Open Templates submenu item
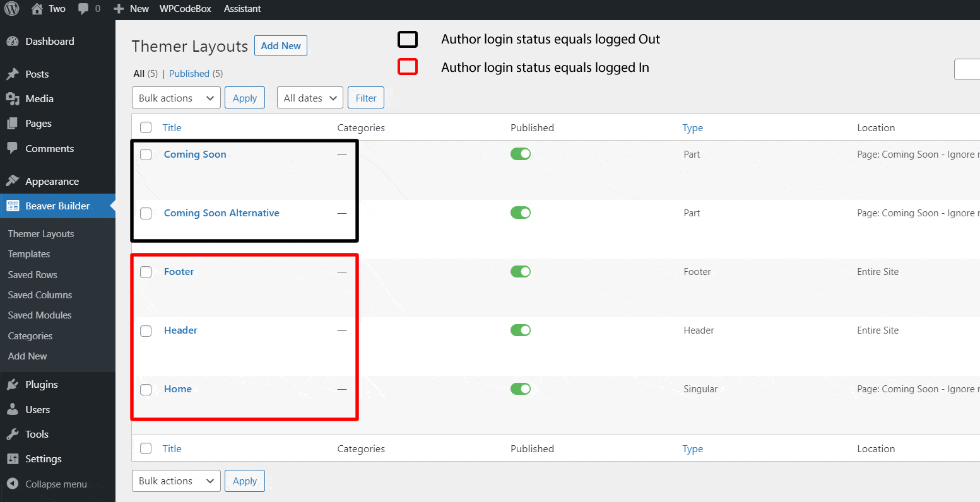 [29, 254]
